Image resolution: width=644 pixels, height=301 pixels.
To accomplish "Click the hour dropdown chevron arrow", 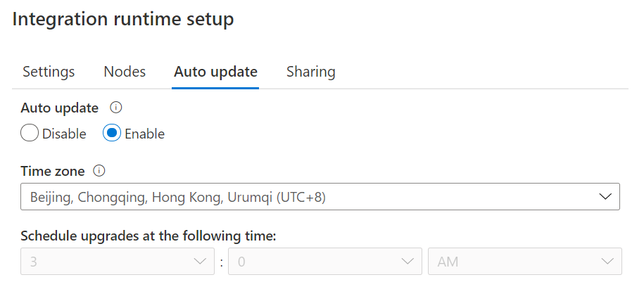I will pyautogui.click(x=198, y=262).
